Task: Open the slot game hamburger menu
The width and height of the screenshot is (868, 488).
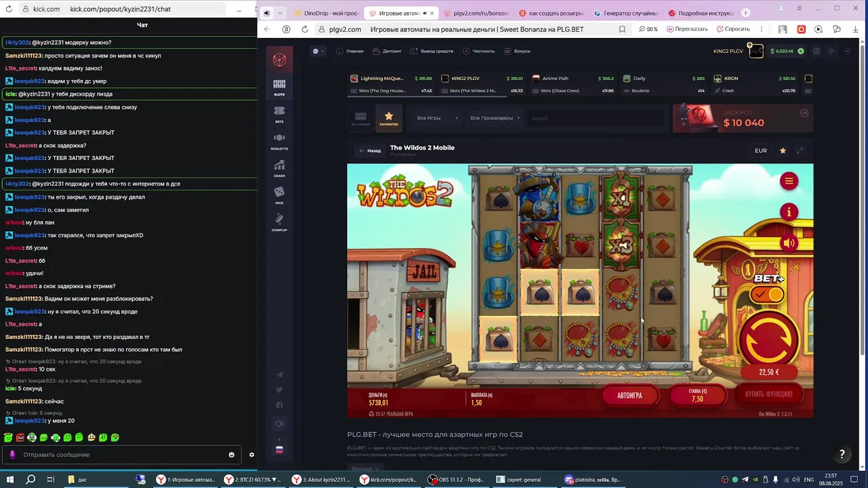Action: click(x=789, y=181)
